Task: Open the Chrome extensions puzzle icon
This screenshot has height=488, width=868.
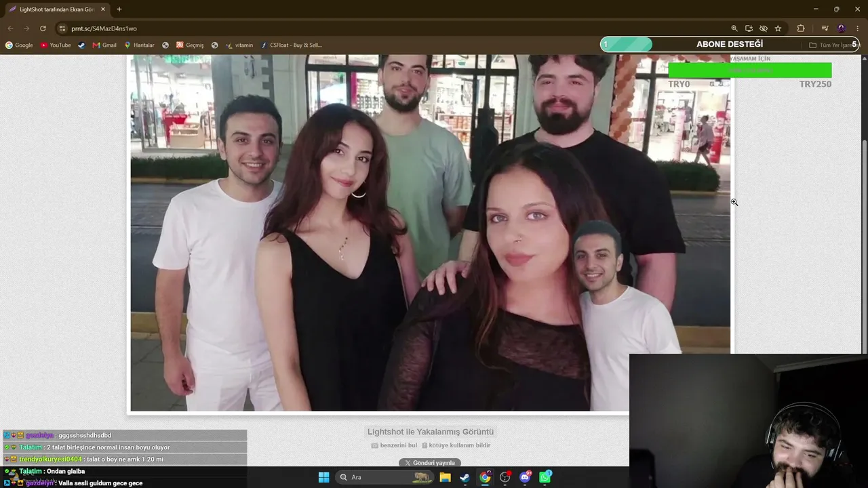Action: [x=801, y=28]
